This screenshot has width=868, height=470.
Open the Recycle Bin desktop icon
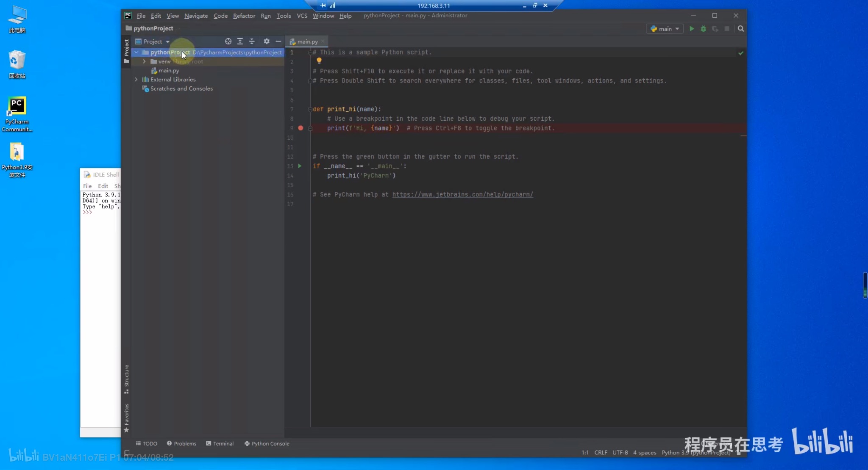click(17, 64)
